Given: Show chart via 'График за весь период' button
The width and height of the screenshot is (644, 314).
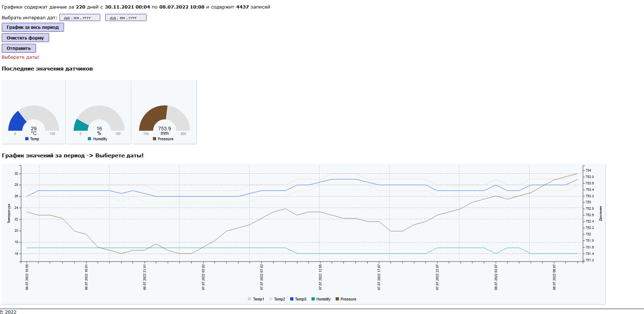Looking at the screenshot, I should coord(33,27).
